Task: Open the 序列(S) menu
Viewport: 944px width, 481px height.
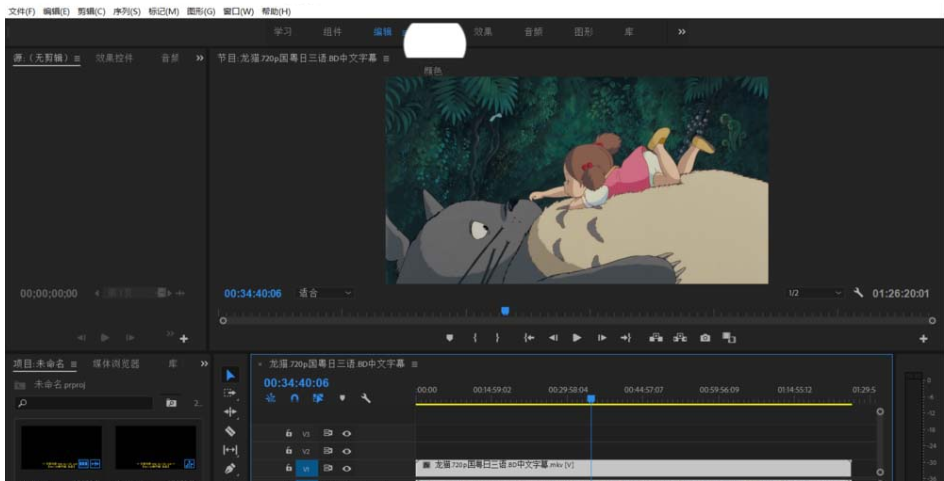Action: [x=126, y=11]
